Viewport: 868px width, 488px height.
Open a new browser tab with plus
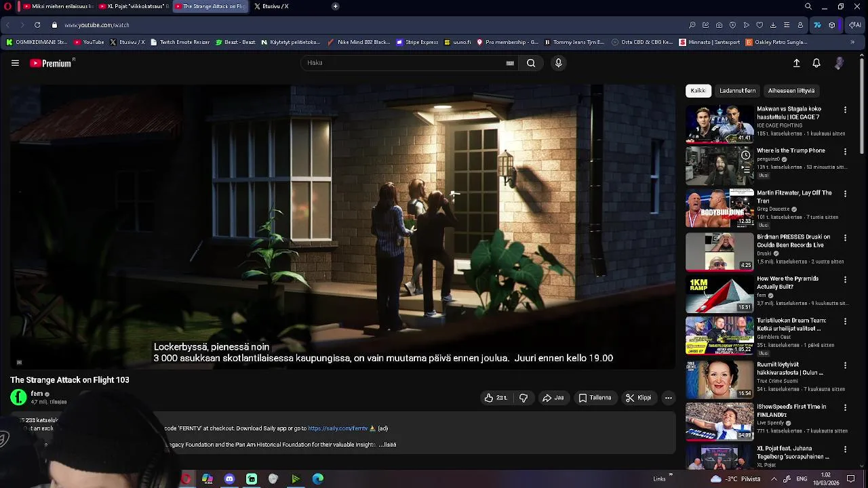[335, 6]
